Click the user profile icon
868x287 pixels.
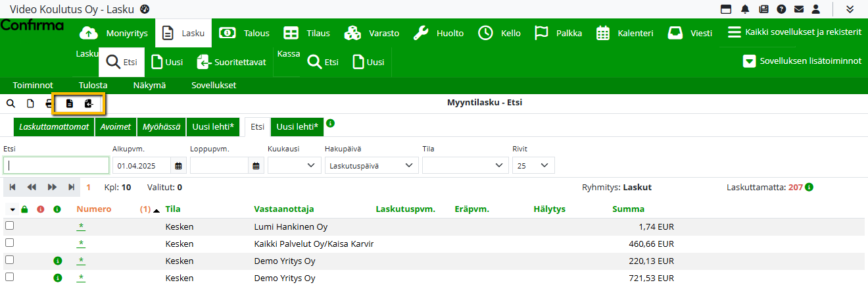pos(816,9)
